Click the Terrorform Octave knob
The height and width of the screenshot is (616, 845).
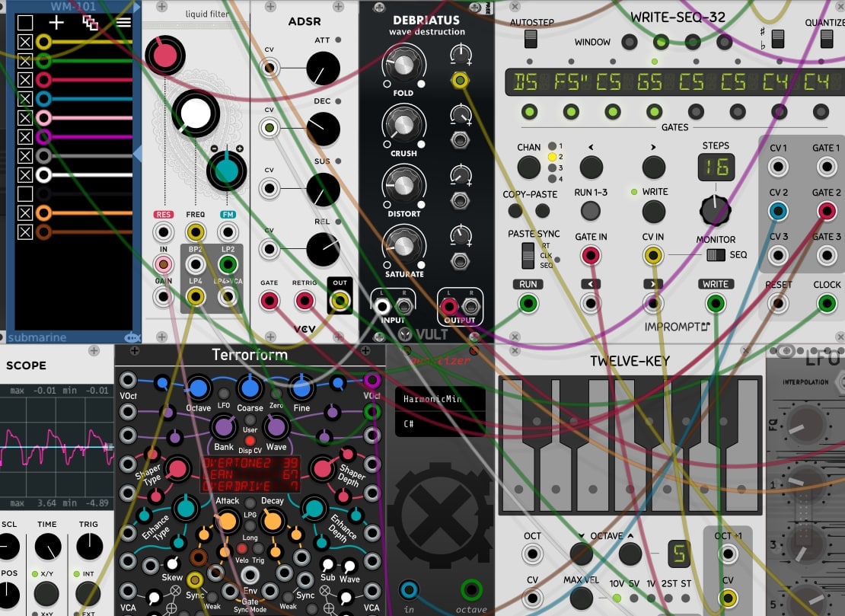[199, 388]
